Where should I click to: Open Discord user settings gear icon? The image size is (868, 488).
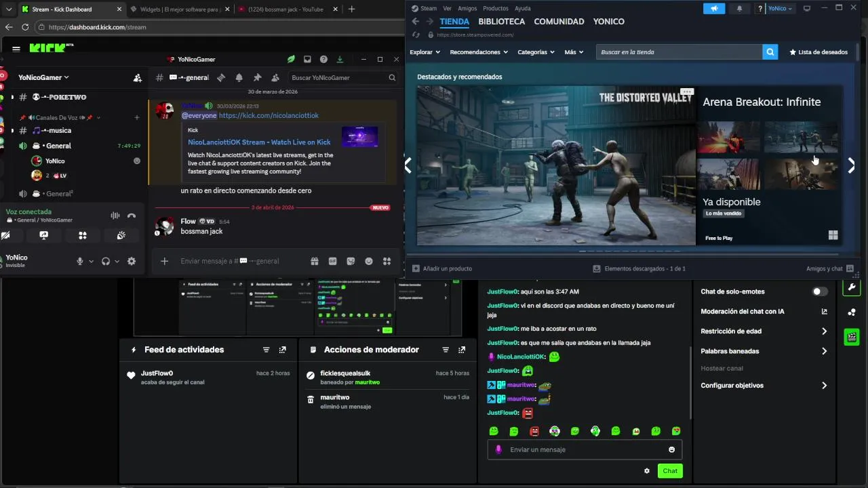click(x=132, y=261)
